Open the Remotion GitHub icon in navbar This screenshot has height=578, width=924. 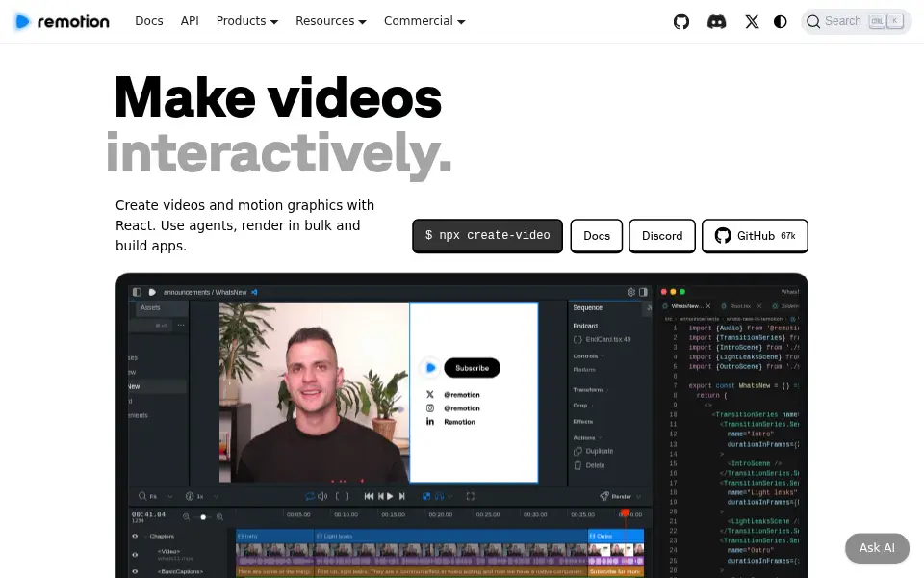pos(681,22)
